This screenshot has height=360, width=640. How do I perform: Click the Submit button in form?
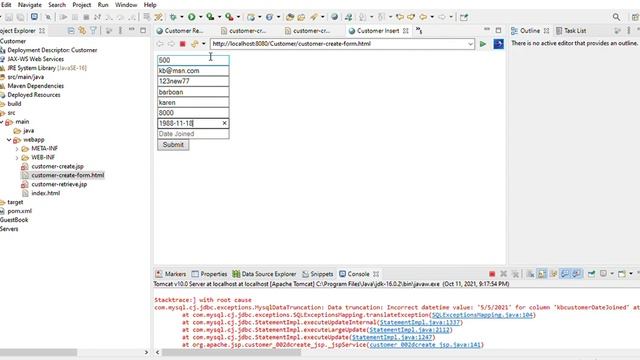pyautogui.click(x=173, y=144)
